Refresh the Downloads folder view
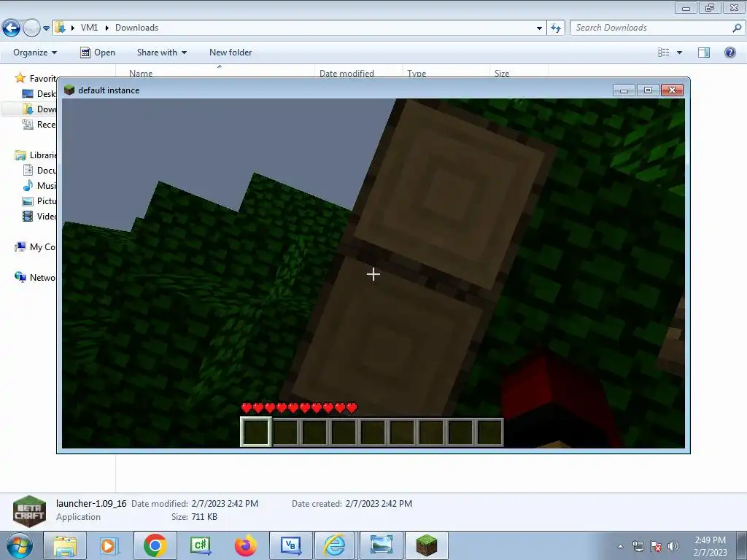This screenshot has height=560, width=747. point(555,28)
